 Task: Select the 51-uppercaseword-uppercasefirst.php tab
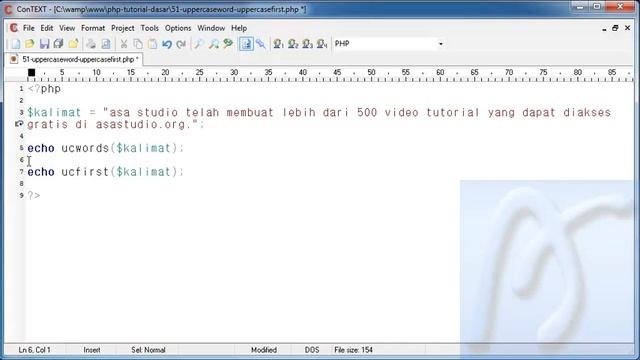point(74,59)
